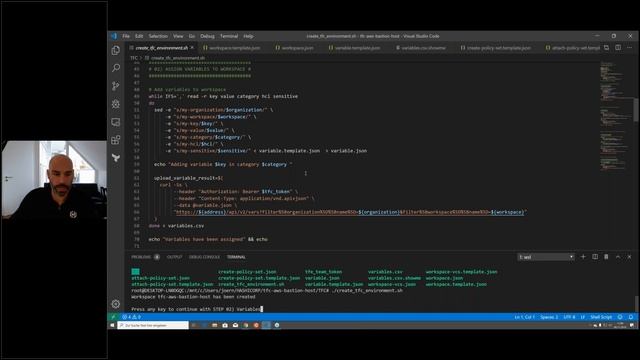Click the bird-shaped extension icon in activity bar
Image resolution: width=640 pixels, height=360 pixels.
tap(116, 158)
